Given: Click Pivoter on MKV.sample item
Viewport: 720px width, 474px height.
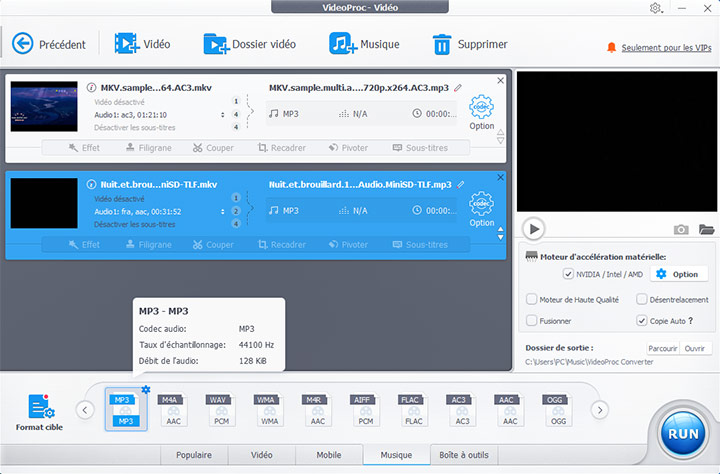Looking at the screenshot, I should pyautogui.click(x=349, y=148).
